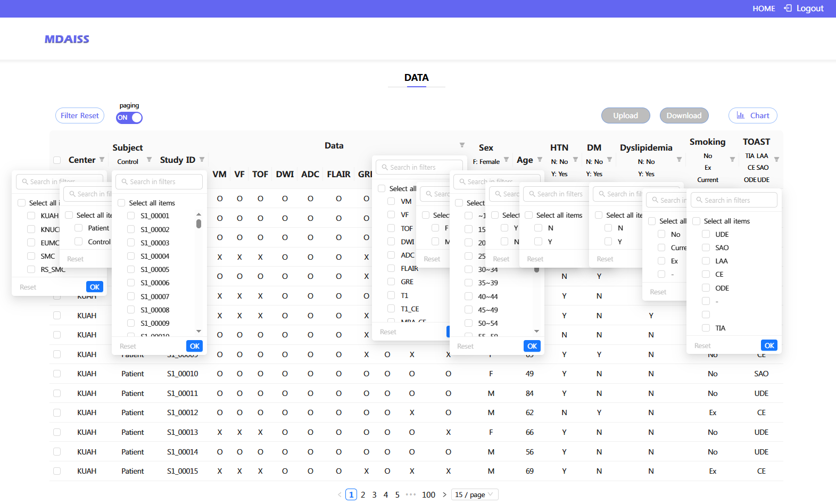Open the Study ID column filter icon
This screenshot has width=836, height=504.
click(x=202, y=160)
